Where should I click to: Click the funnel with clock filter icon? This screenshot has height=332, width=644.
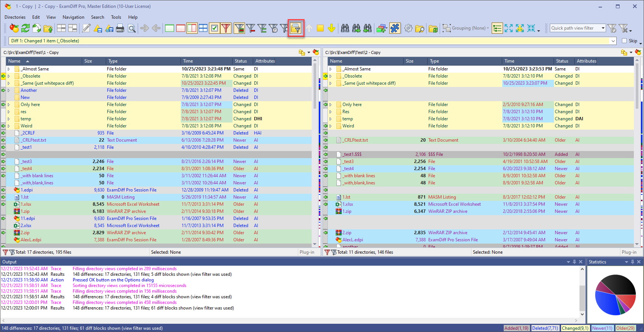tap(273, 28)
